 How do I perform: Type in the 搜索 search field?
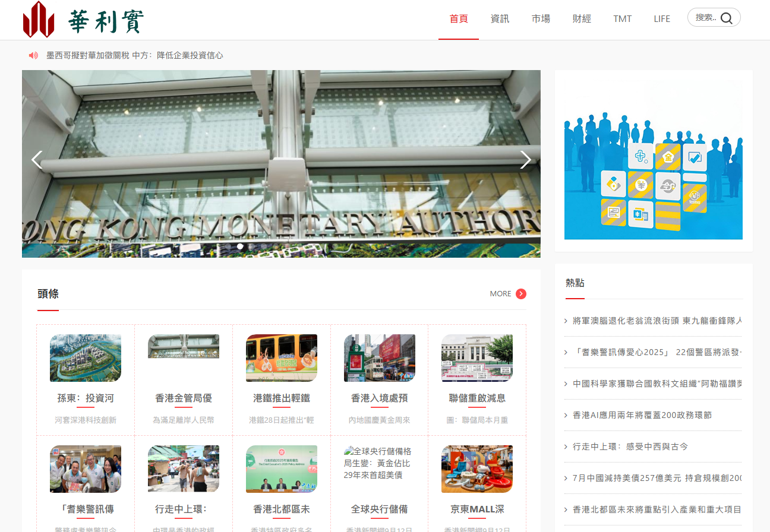(705, 18)
